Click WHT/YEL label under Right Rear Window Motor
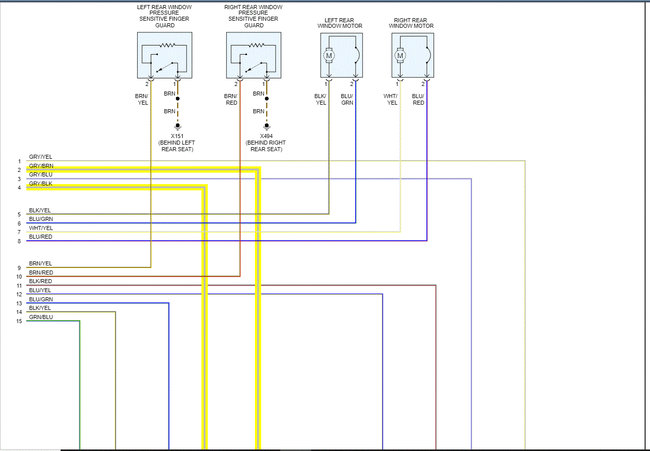The height and width of the screenshot is (451, 650). point(390,99)
